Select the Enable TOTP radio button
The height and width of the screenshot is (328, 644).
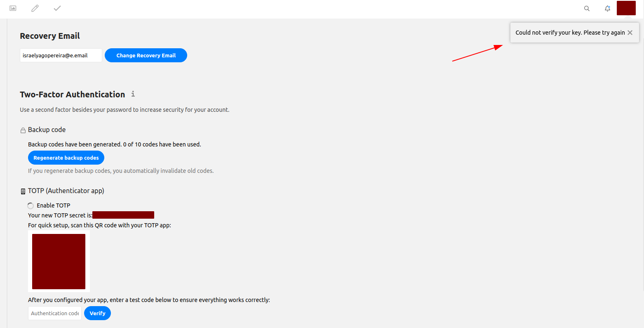tap(30, 205)
